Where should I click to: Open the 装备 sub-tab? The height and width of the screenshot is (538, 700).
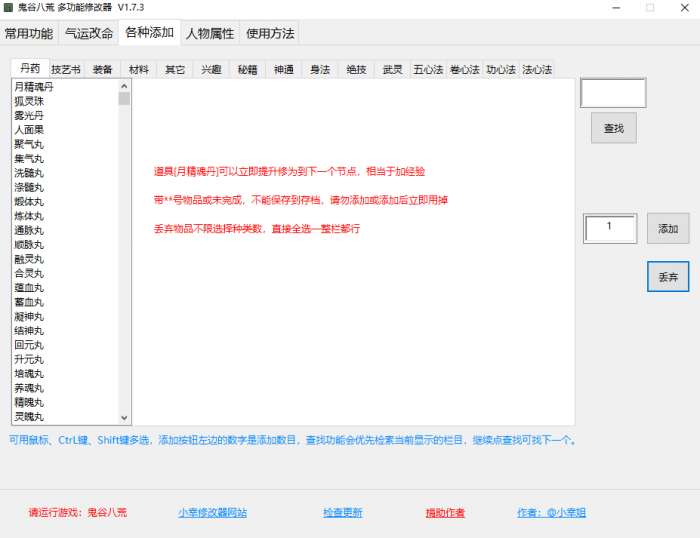pos(102,70)
